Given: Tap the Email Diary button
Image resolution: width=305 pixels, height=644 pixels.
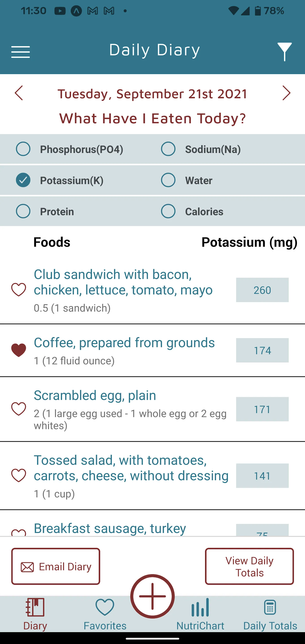Looking at the screenshot, I should [x=56, y=566].
